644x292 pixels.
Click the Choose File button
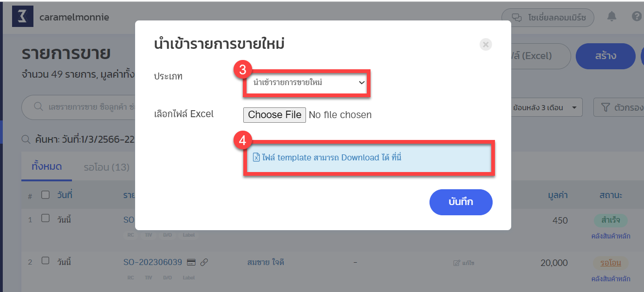275,115
